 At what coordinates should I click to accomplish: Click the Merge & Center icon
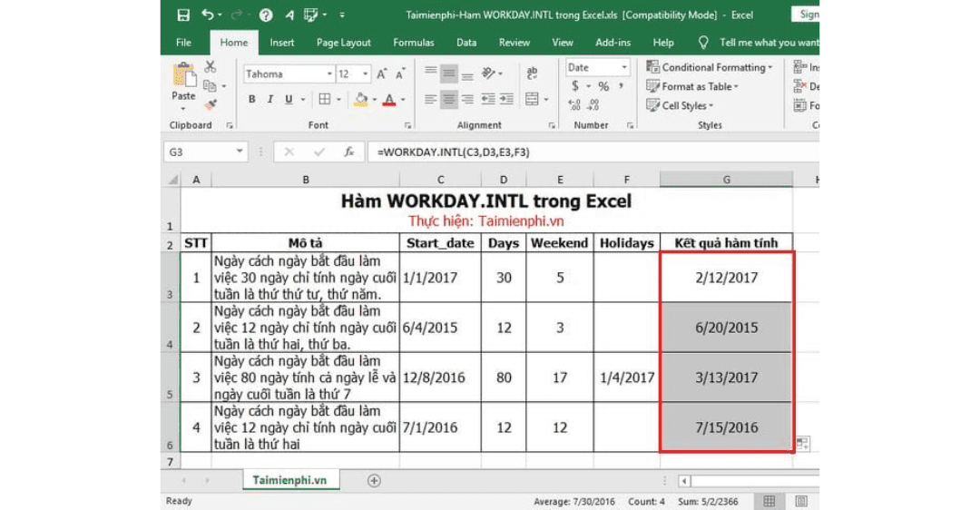pyautogui.click(x=532, y=99)
